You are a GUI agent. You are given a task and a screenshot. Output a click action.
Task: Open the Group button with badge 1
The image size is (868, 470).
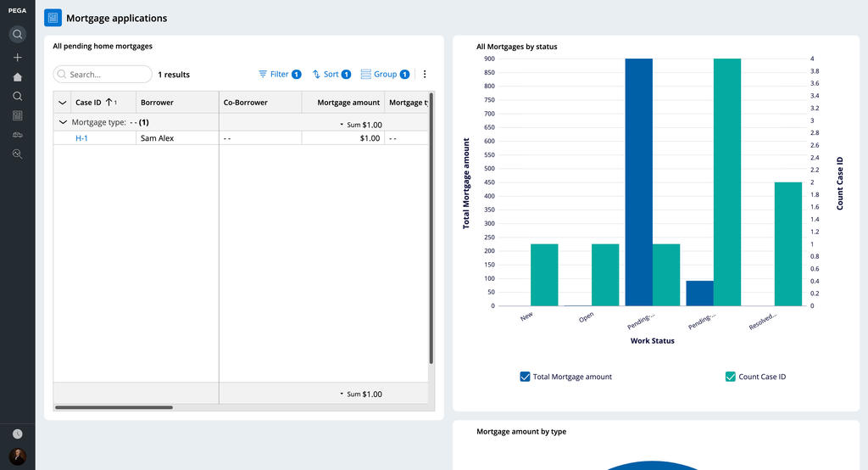pos(385,75)
